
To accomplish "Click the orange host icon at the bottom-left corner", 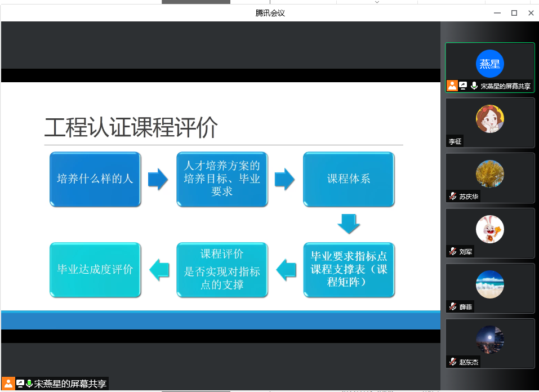I will click(8, 384).
